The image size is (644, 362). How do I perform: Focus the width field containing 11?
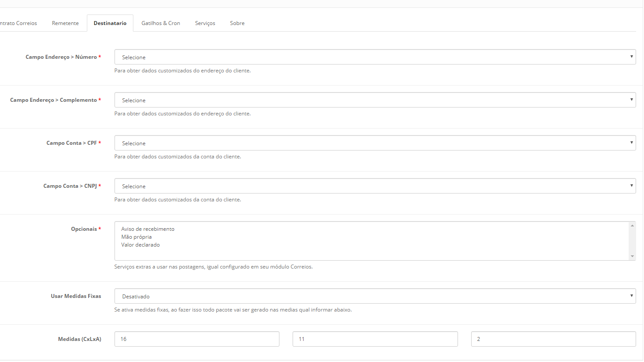click(x=375, y=339)
